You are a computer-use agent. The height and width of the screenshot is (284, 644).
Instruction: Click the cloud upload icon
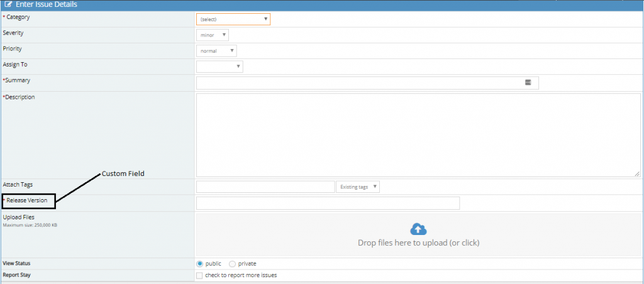click(x=418, y=229)
